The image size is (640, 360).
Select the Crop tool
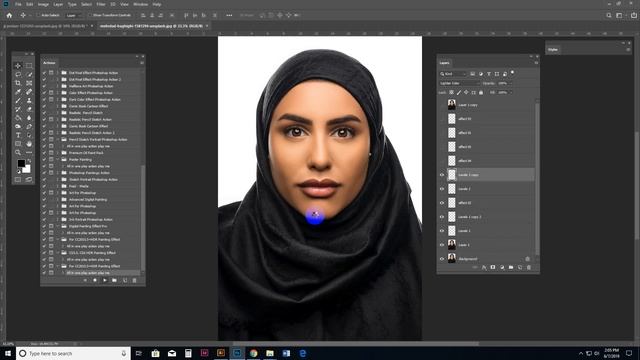(18, 83)
